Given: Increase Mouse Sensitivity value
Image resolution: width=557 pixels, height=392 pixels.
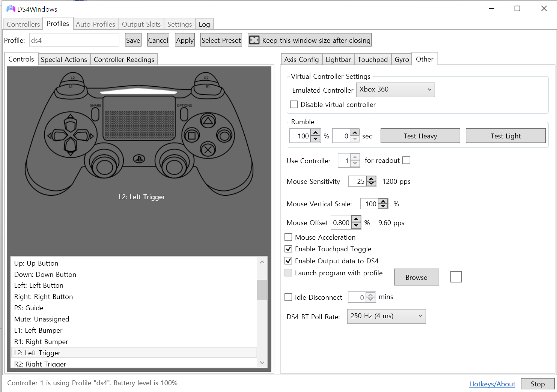Looking at the screenshot, I should (371, 179).
